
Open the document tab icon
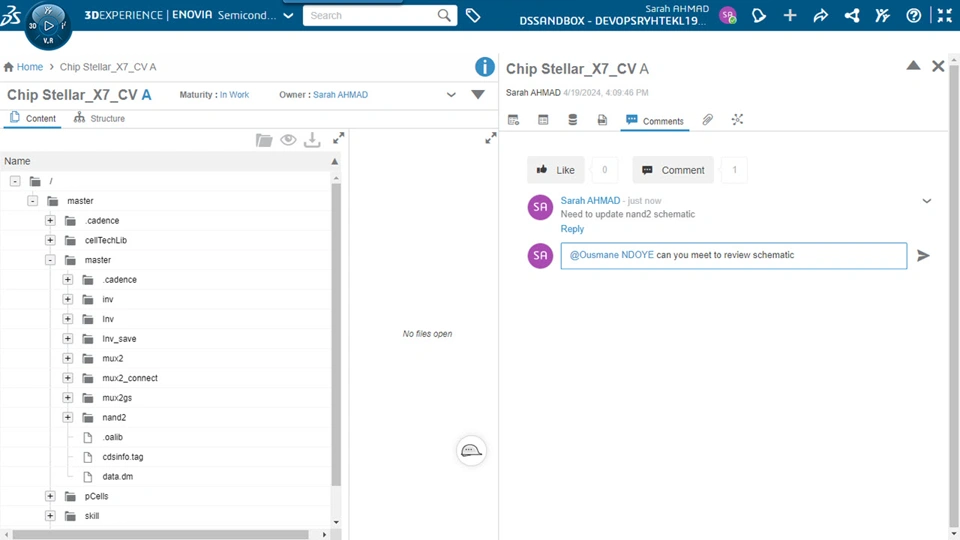602,120
